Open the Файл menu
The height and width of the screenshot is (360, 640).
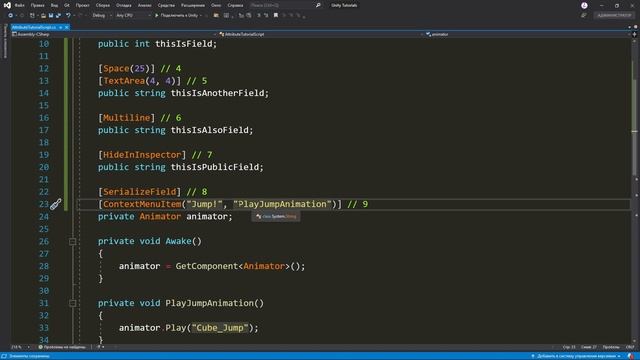point(19,5)
